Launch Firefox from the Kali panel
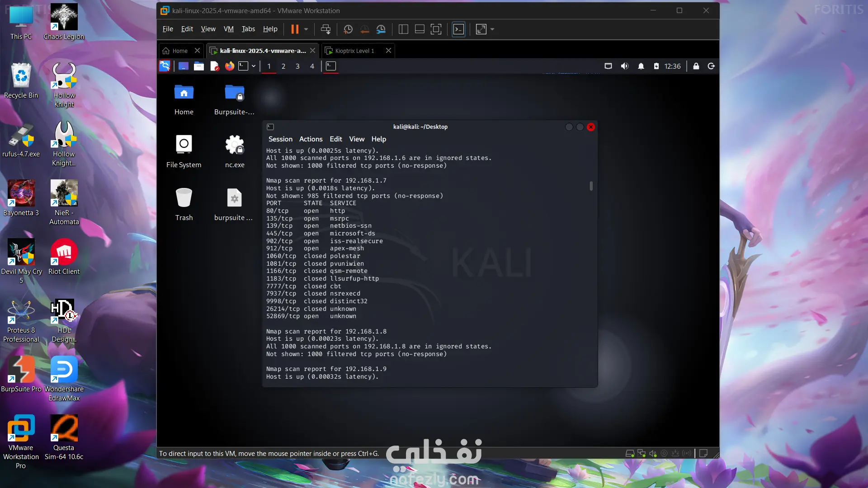The image size is (868, 488). (230, 66)
